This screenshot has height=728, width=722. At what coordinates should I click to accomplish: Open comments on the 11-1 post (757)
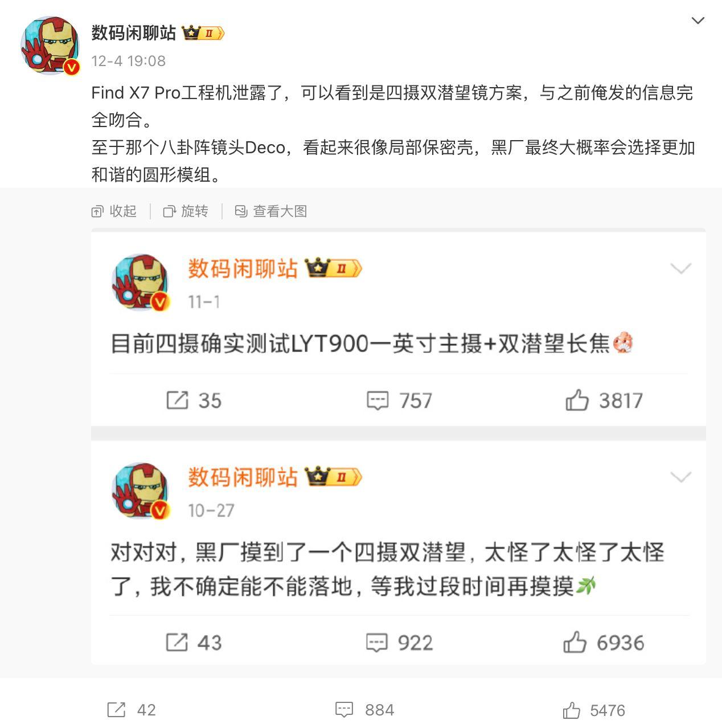pos(399,400)
